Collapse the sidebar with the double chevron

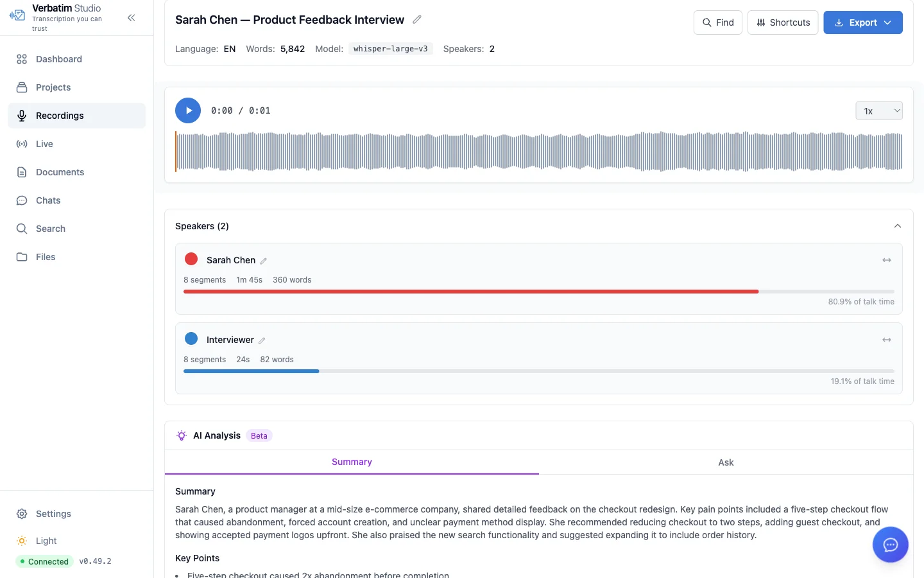[132, 18]
